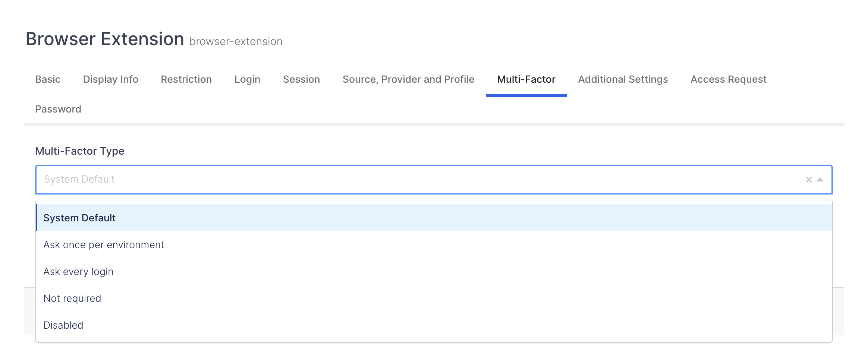Open the Additional Settings tab
Screen dimensions: 868x354
623,79
